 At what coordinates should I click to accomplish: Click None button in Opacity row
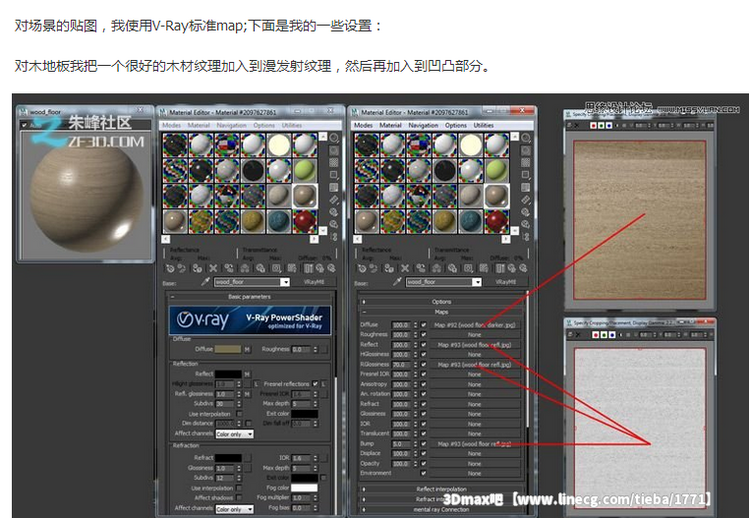[474, 463]
